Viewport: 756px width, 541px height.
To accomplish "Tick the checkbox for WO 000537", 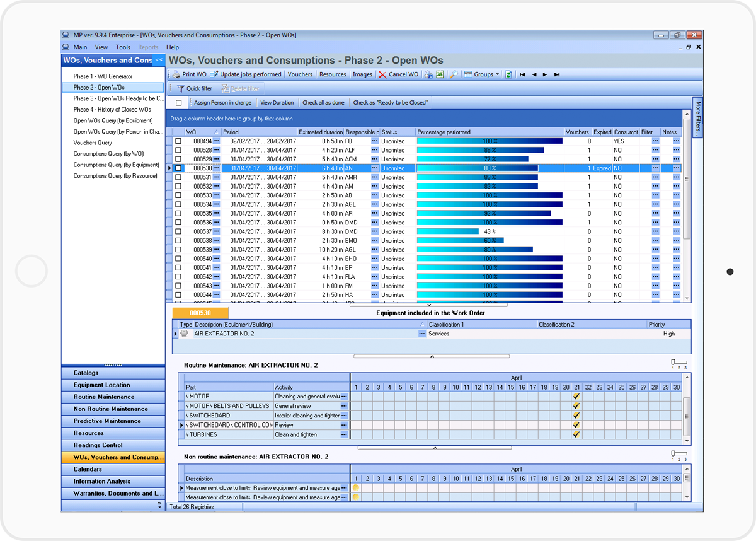I will coord(178,231).
